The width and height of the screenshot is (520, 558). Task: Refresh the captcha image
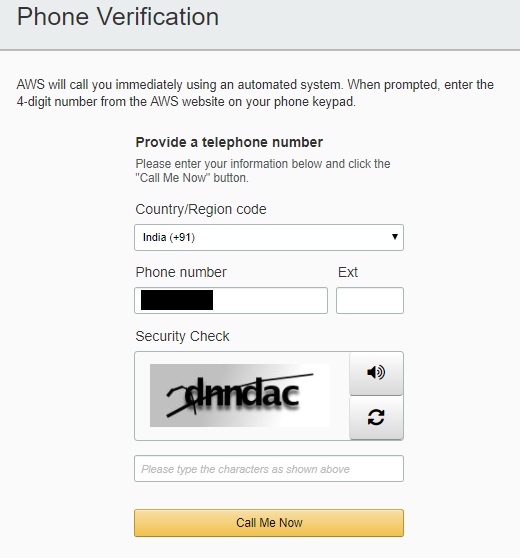376,417
